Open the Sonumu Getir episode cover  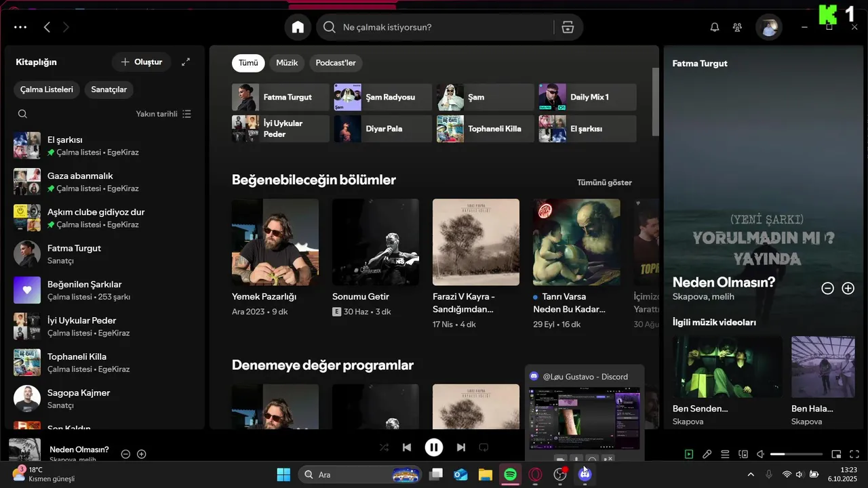(376, 242)
